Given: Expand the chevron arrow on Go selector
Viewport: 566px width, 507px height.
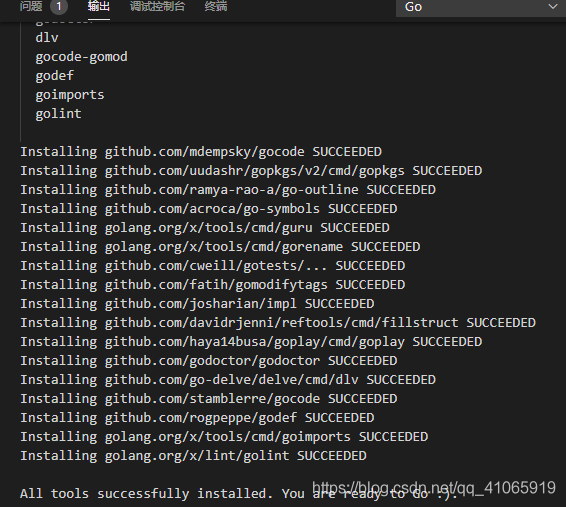Looking at the screenshot, I should [x=552, y=7].
